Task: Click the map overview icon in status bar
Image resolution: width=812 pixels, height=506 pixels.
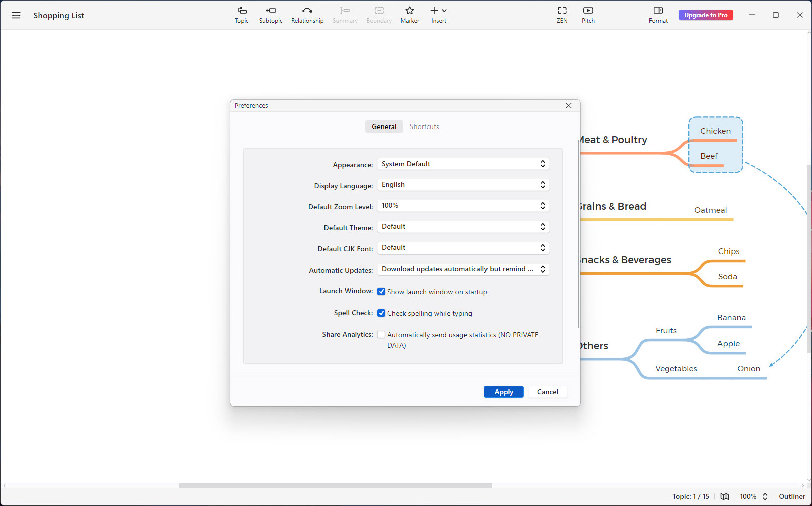Action: pyautogui.click(x=725, y=496)
